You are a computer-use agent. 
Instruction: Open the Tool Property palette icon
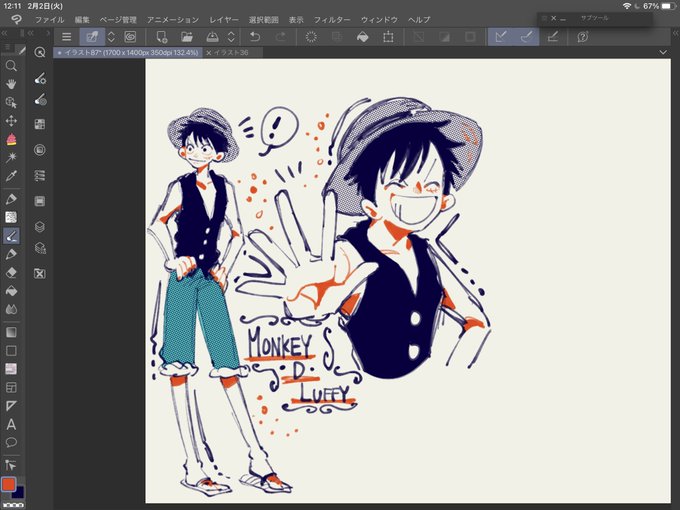pyautogui.click(x=39, y=78)
